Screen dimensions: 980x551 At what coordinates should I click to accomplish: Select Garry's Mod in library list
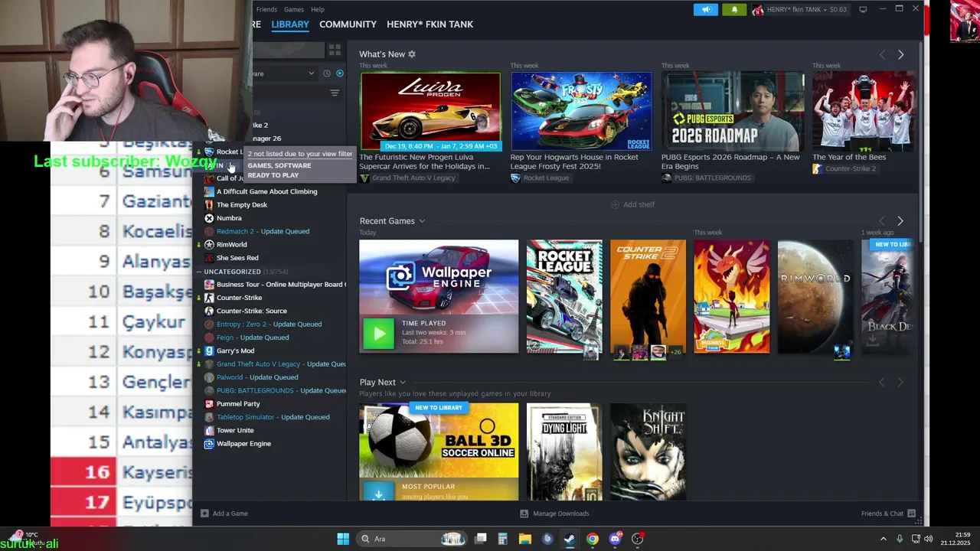coord(235,350)
